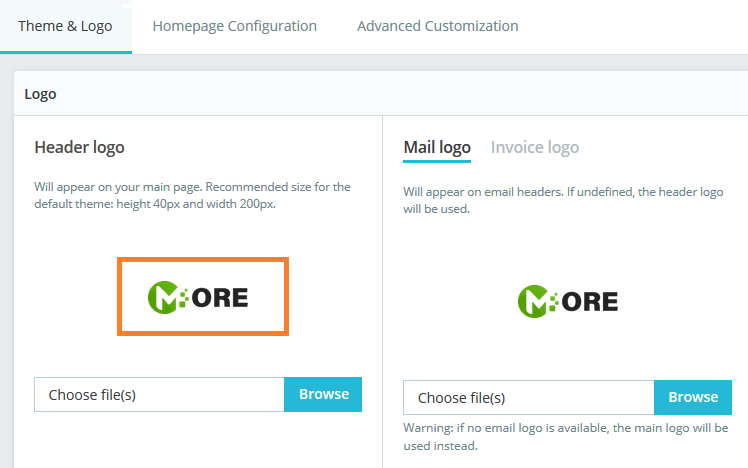Click the Logo panel heading
This screenshot has height=468, width=748.
41,94
